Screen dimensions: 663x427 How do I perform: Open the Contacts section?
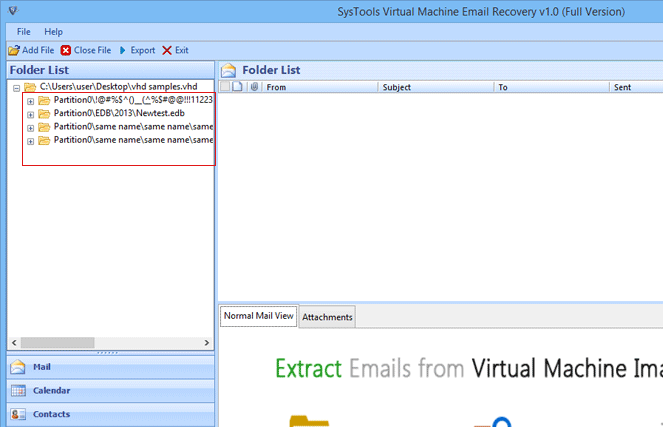pyautogui.click(x=111, y=414)
